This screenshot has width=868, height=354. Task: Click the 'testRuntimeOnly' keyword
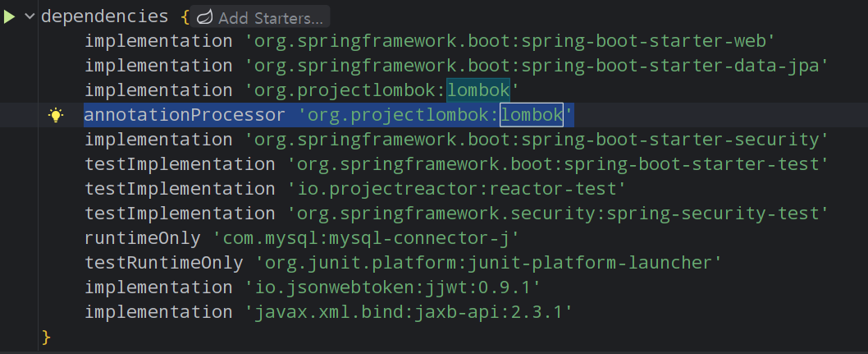point(164,263)
